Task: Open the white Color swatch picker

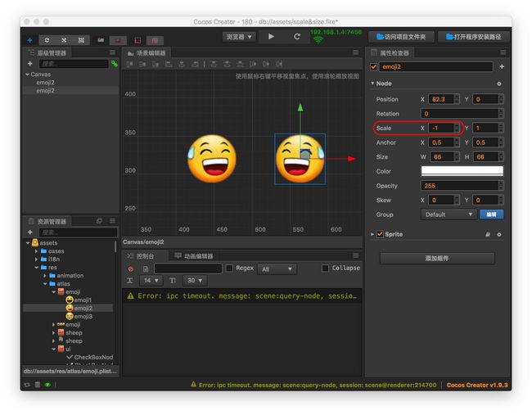Action: pyautogui.click(x=462, y=171)
